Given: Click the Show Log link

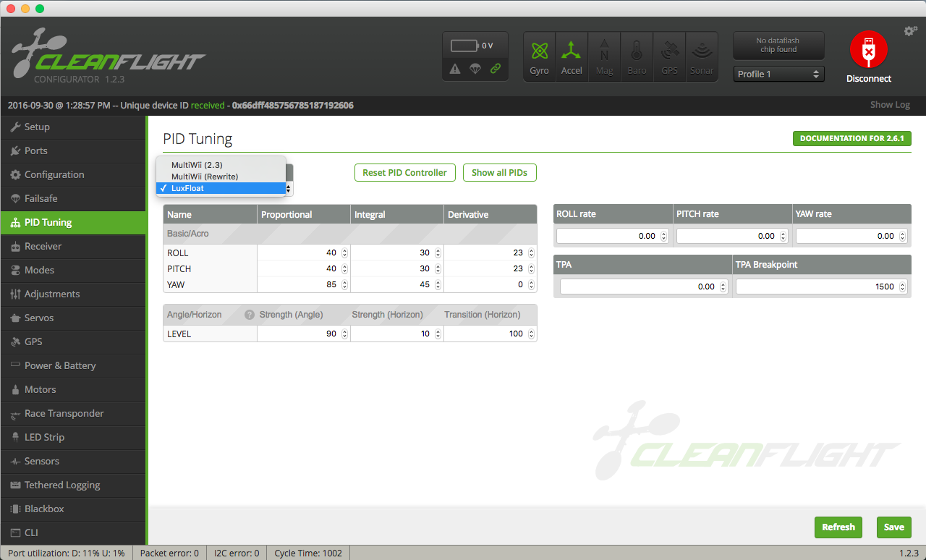Looking at the screenshot, I should click(890, 105).
